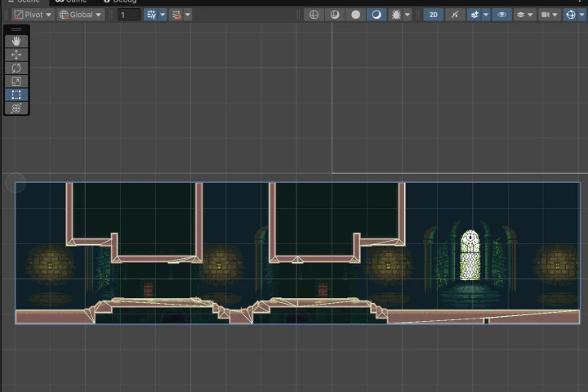
Task: Toggle gizmos visibility icon
Action: coord(570,15)
